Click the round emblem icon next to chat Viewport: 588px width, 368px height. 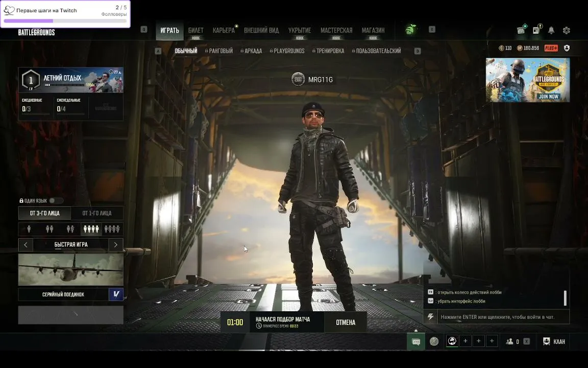click(434, 341)
